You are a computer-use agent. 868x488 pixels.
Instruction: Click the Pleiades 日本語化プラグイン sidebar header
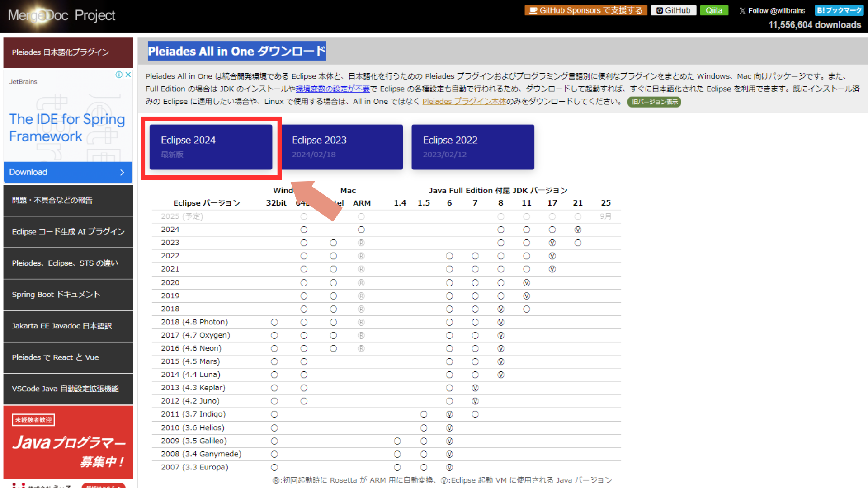[x=68, y=52]
